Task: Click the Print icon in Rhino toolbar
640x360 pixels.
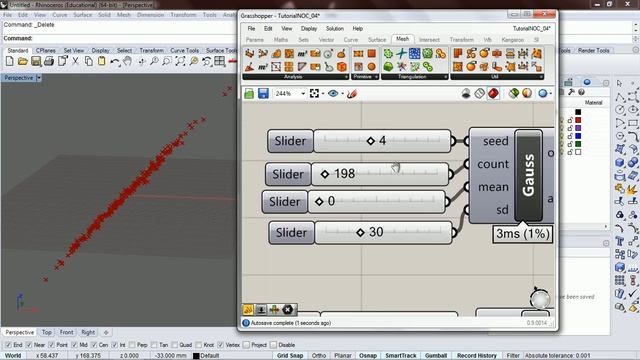Action: (49, 62)
